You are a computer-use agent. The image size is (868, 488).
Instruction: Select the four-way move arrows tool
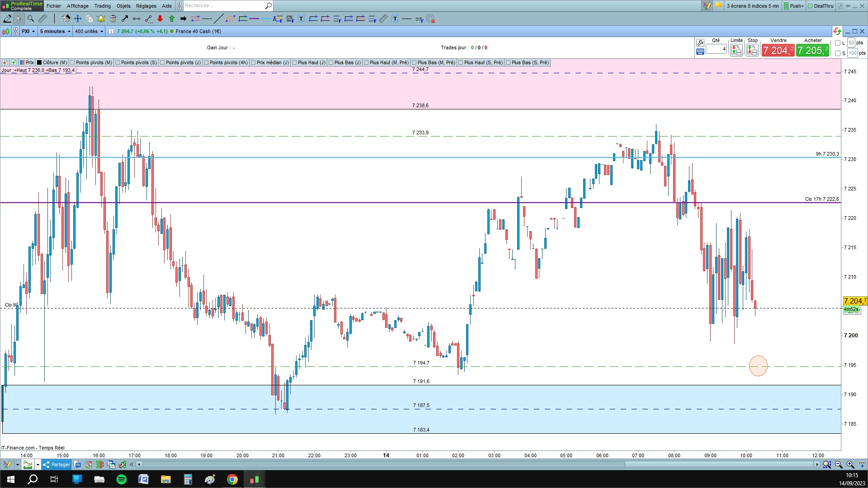coord(78,19)
